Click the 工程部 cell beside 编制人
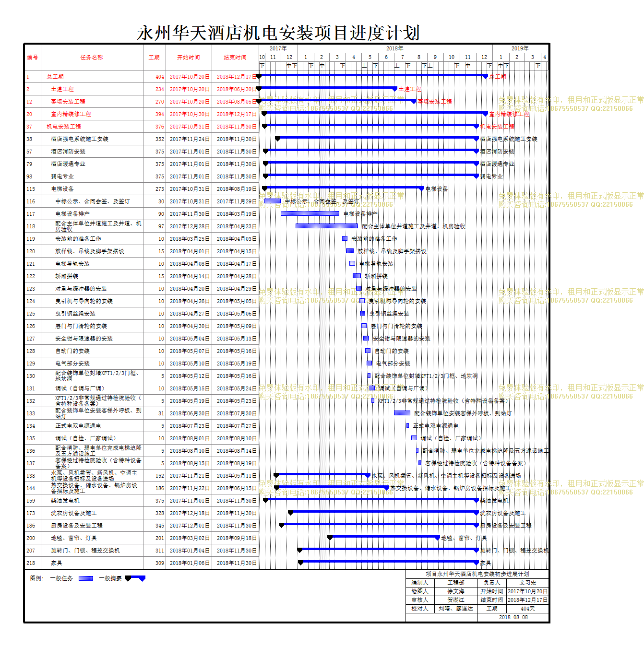 456,583
